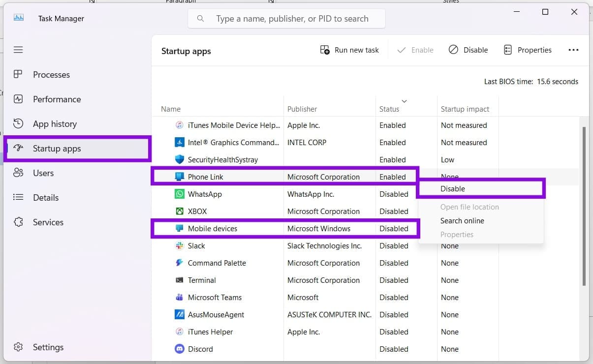Click the Disable toolbar button
The image size is (593, 364).
[x=468, y=50]
